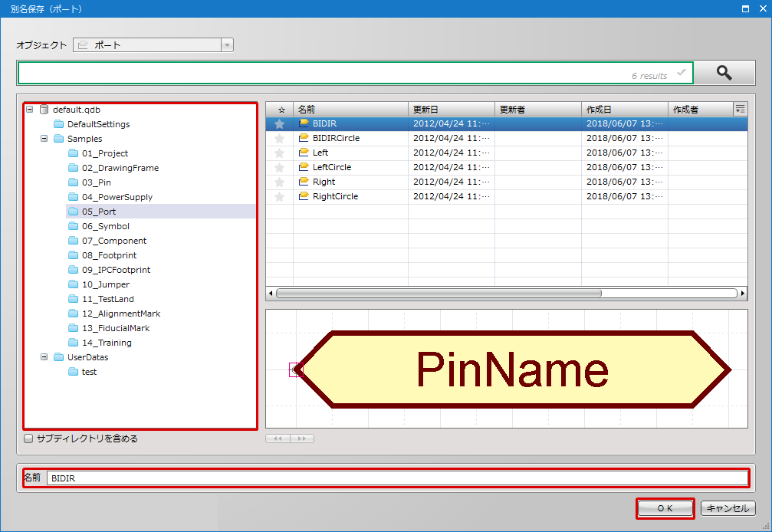772x532 pixels.
Task: Click the star icon beside RightCircle
Action: [280, 197]
